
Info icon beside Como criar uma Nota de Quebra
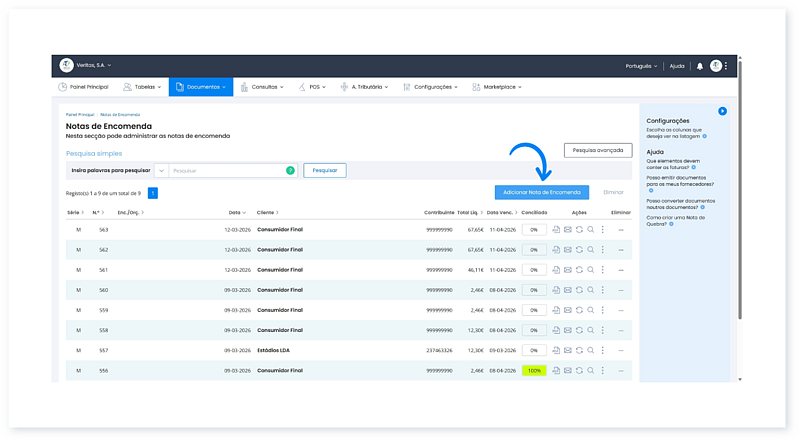(x=671, y=224)
